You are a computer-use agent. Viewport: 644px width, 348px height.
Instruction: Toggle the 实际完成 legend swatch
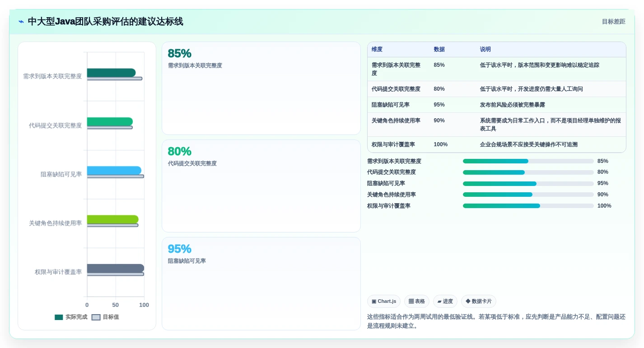pos(59,317)
